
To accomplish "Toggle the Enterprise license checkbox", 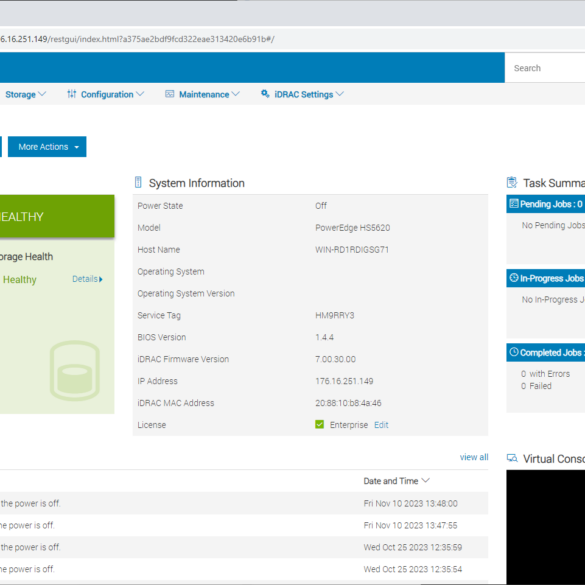I will tap(319, 425).
